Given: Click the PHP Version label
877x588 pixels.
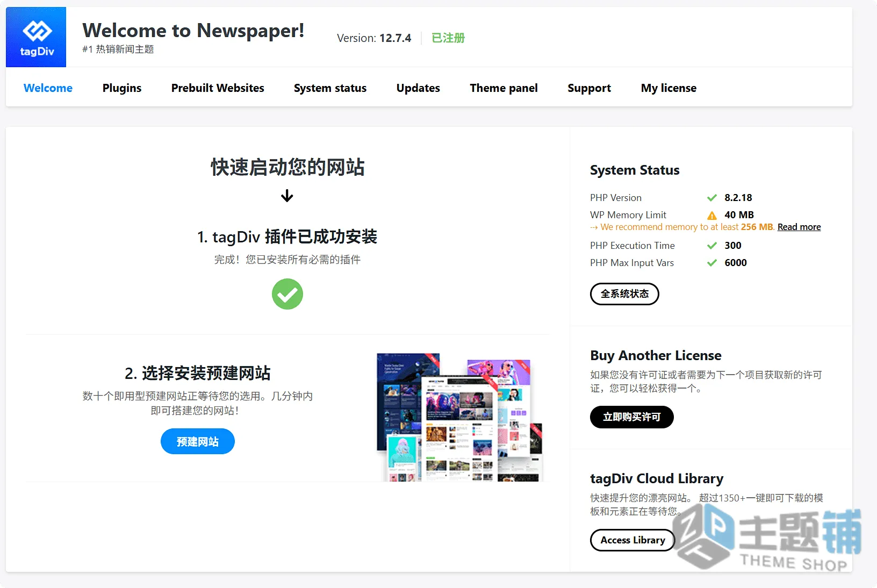Looking at the screenshot, I should point(616,198).
